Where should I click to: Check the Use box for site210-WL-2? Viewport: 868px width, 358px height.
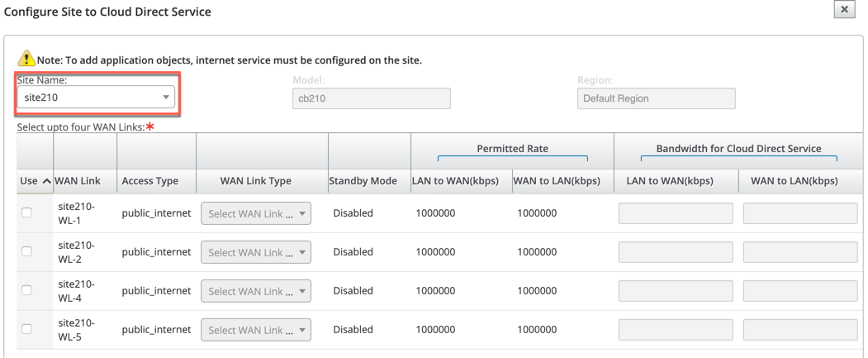[26, 251]
